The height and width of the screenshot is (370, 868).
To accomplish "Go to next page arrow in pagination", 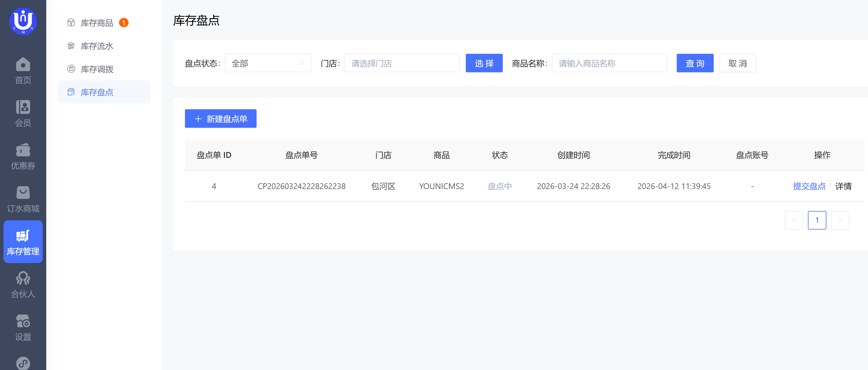I will click(x=840, y=220).
